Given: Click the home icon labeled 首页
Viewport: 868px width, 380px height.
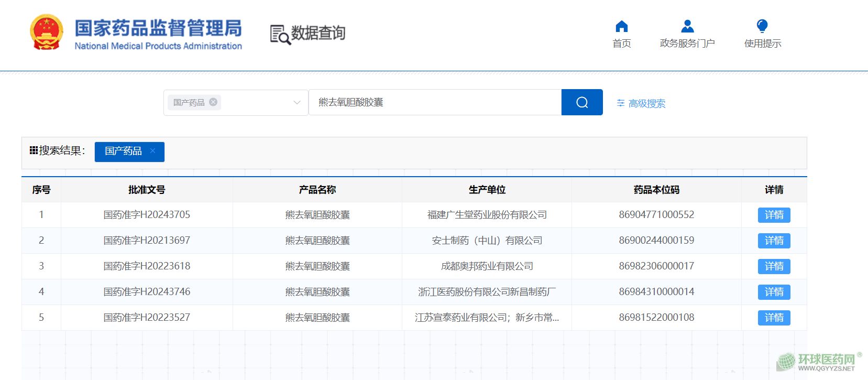Looking at the screenshot, I should click(x=621, y=27).
